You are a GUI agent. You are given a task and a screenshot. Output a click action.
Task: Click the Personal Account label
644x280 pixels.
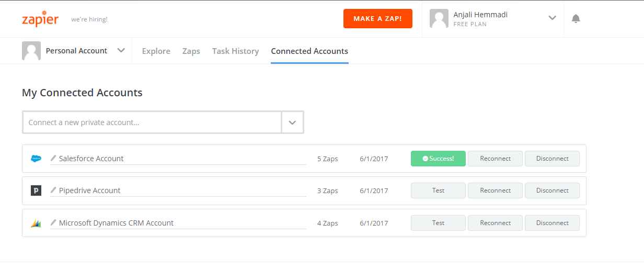coord(76,51)
